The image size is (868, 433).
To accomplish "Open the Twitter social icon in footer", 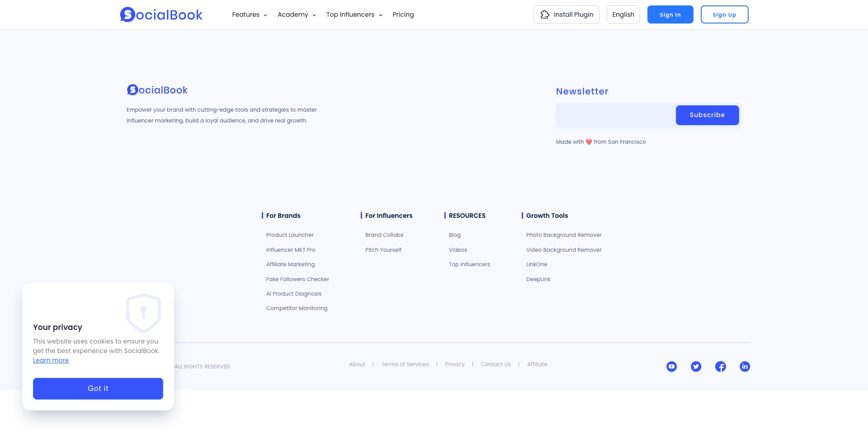I will pyautogui.click(x=696, y=367).
